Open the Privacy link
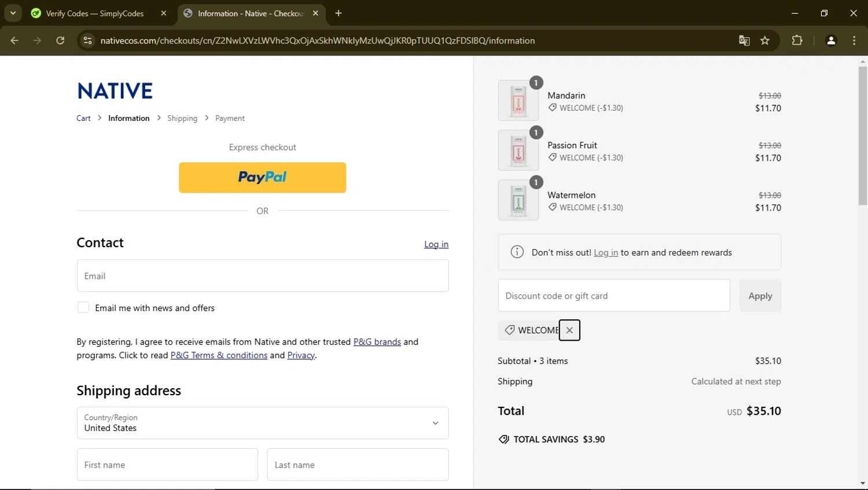 pos(301,355)
